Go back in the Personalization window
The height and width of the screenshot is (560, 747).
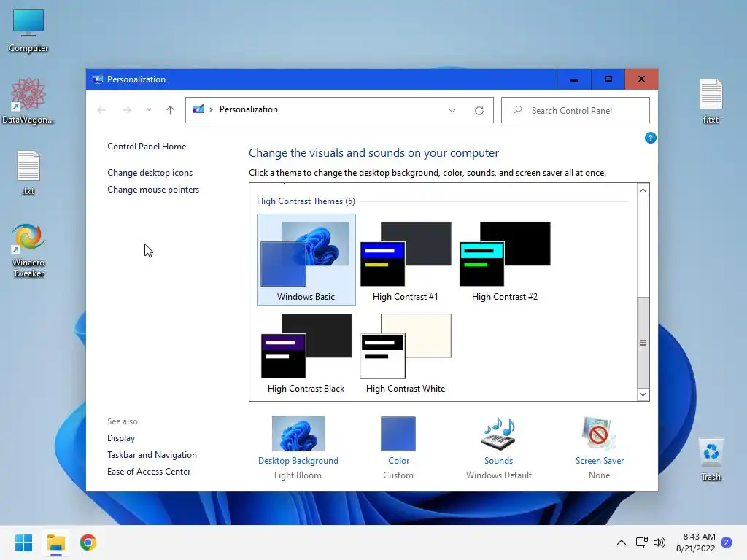pos(101,110)
